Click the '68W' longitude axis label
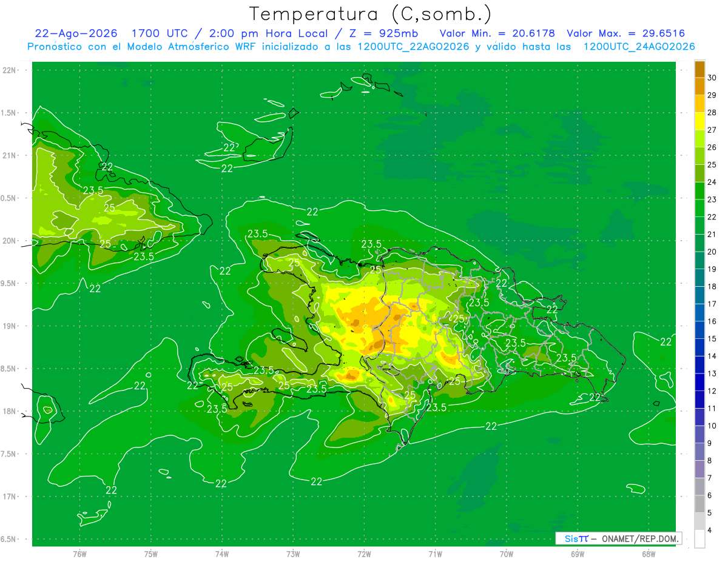728x562 pixels. click(x=649, y=554)
